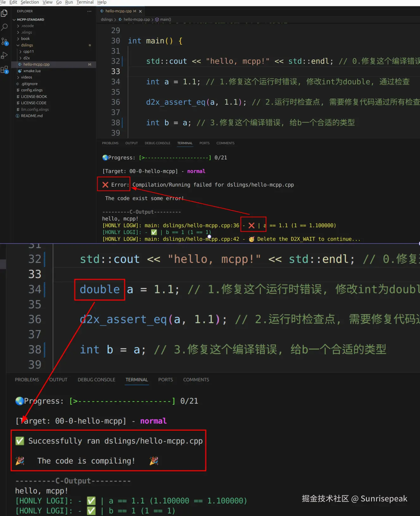The image size is (420, 516).
Task: Select the hello-mcpp.cpp editor tab
Action: (120, 11)
